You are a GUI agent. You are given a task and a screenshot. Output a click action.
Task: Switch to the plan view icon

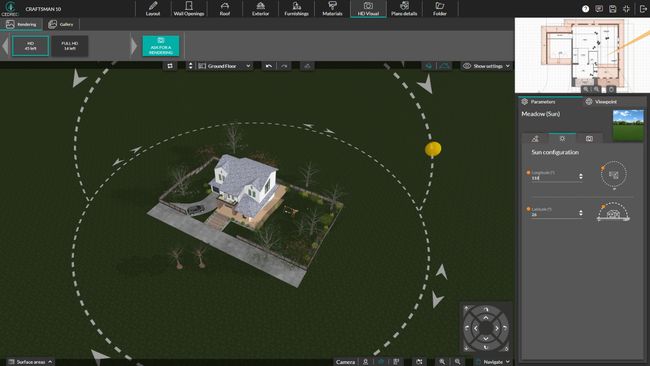tap(396, 362)
